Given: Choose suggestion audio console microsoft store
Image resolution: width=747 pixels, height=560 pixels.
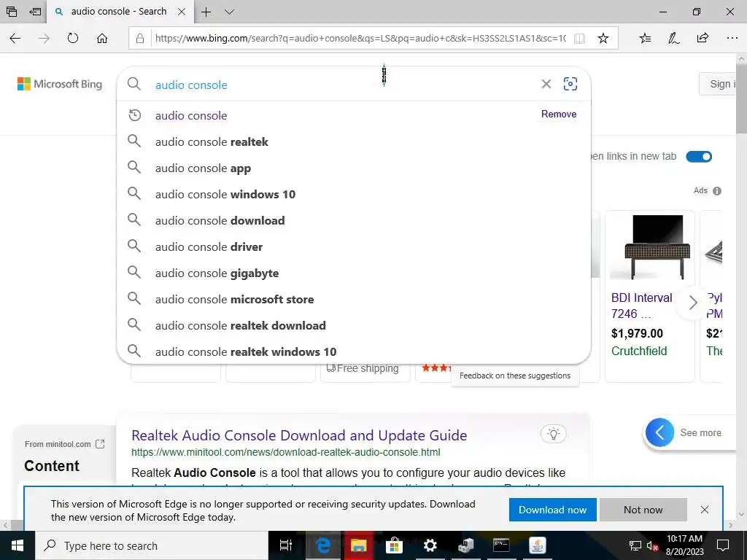Looking at the screenshot, I should 353,299.
